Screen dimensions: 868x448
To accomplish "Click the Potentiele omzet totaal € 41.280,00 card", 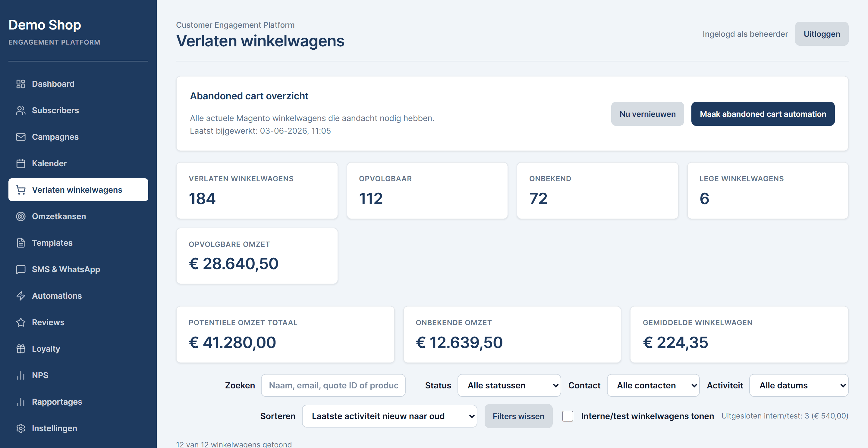I will click(285, 334).
